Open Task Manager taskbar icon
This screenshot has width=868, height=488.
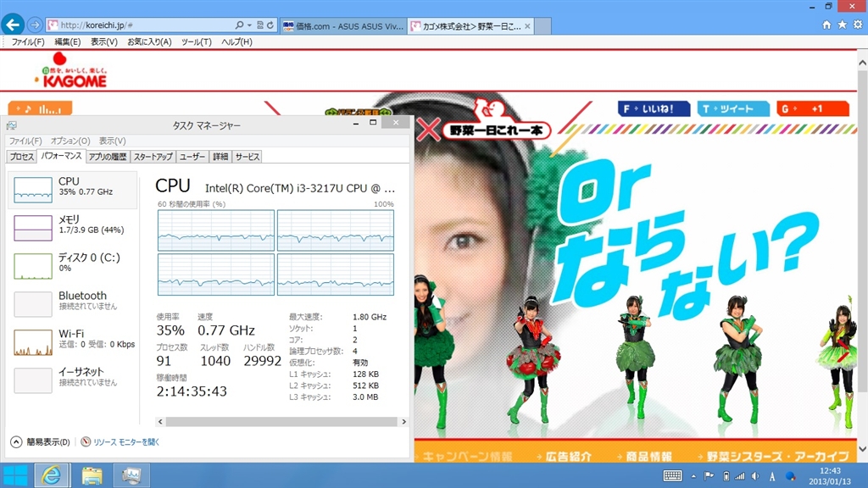[131, 475]
